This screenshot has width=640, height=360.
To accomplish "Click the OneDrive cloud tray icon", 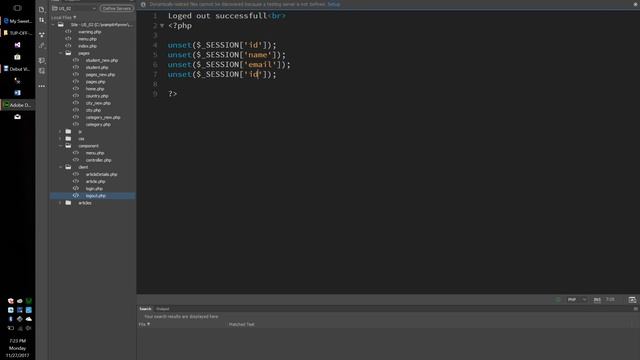I will tap(29, 319).
